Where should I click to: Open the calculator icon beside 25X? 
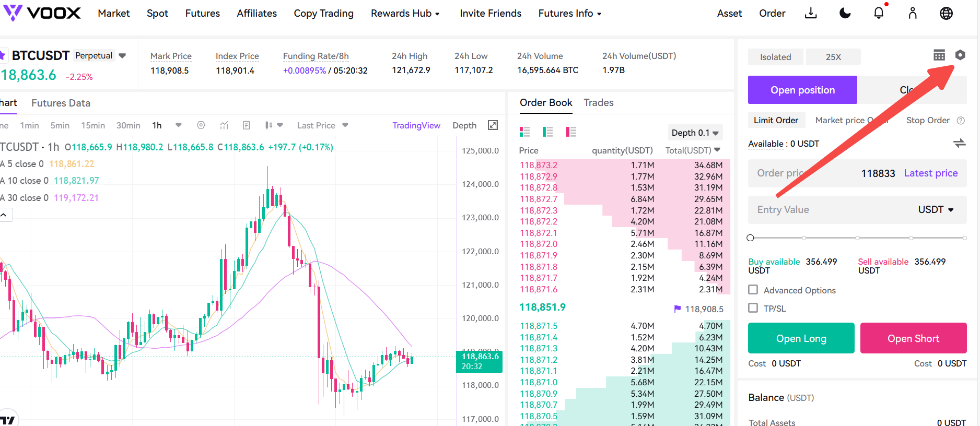tap(939, 55)
